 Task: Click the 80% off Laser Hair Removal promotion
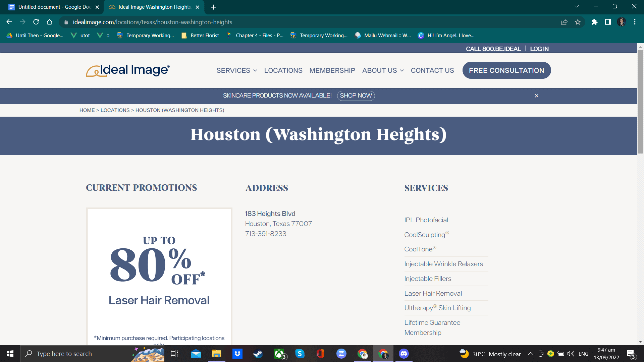159,277
